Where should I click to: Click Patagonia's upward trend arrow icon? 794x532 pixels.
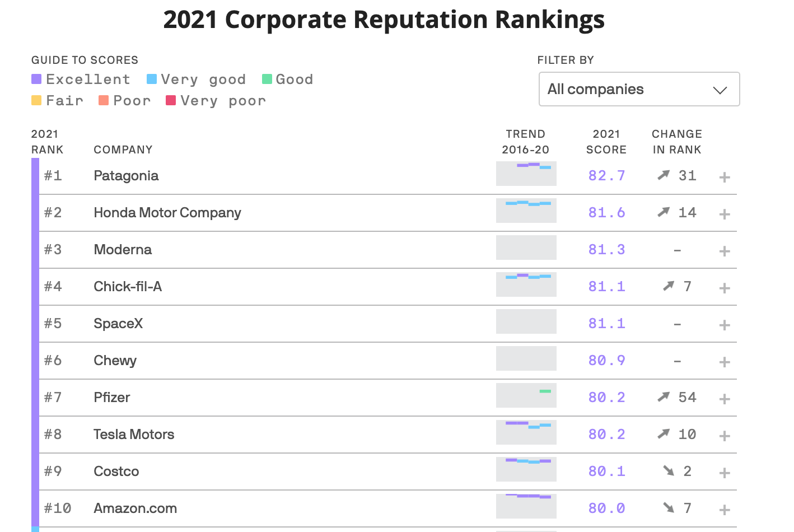662,174
